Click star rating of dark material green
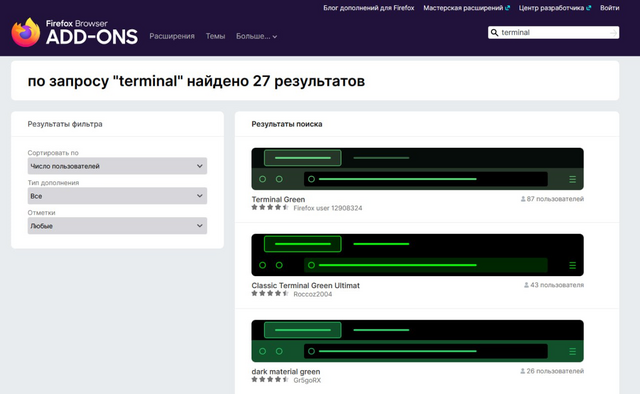 pyautogui.click(x=270, y=380)
